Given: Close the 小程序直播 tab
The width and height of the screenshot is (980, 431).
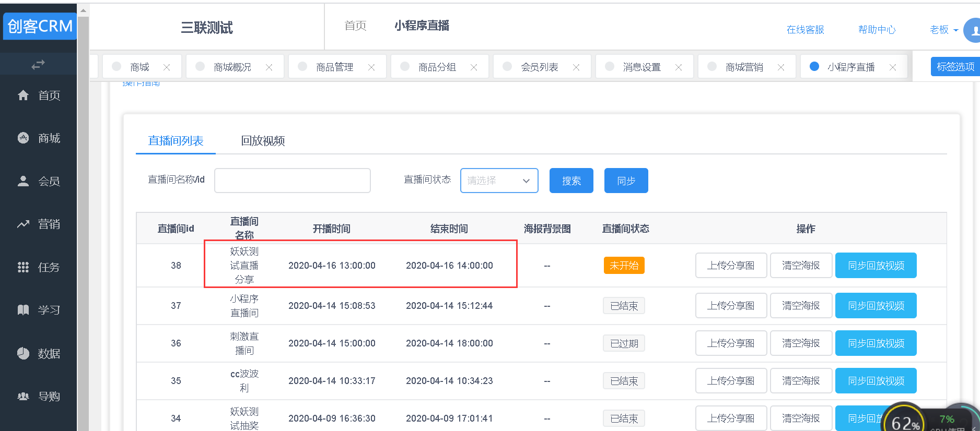Looking at the screenshot, I should pos(893,67).
